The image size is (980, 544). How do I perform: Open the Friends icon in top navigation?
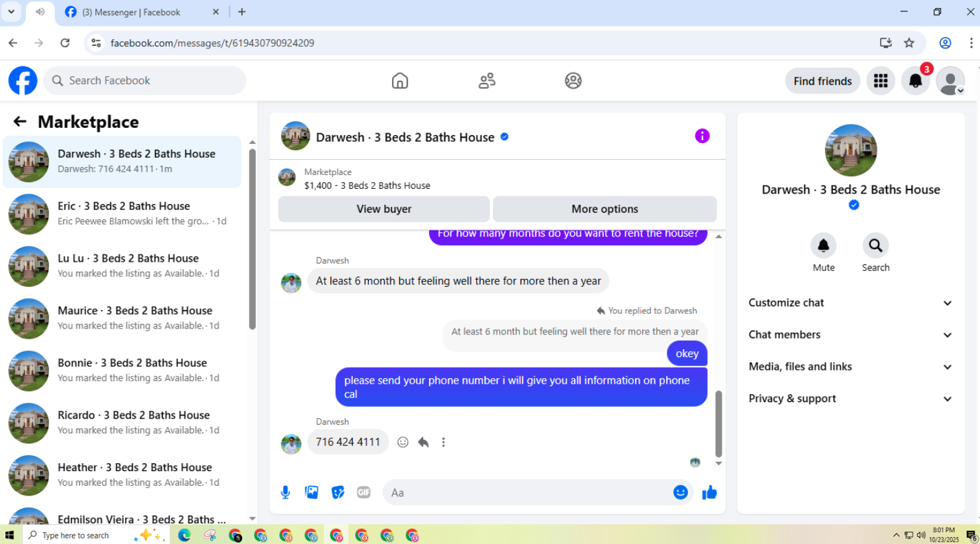[487, 81]
